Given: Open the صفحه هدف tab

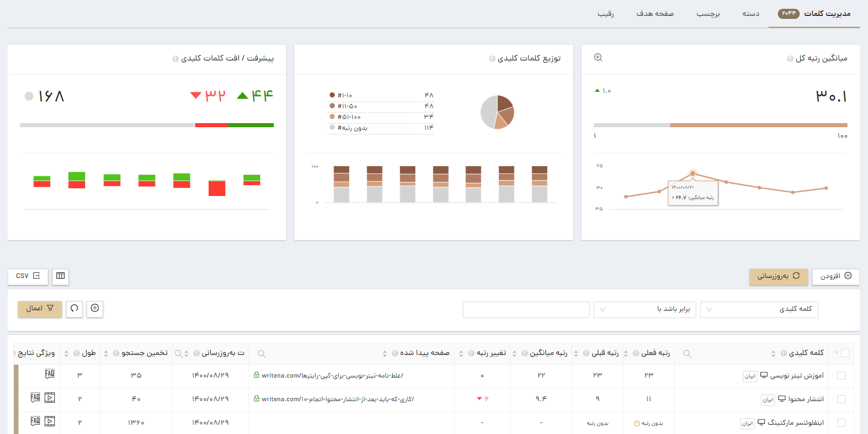Looking at the screenshot, I should coord(655,13).
